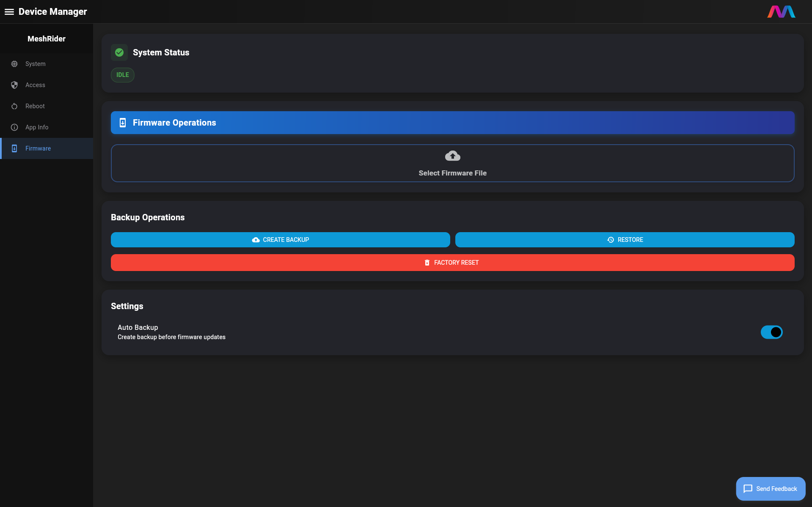Click the App Info circle icon

point(14,127)
